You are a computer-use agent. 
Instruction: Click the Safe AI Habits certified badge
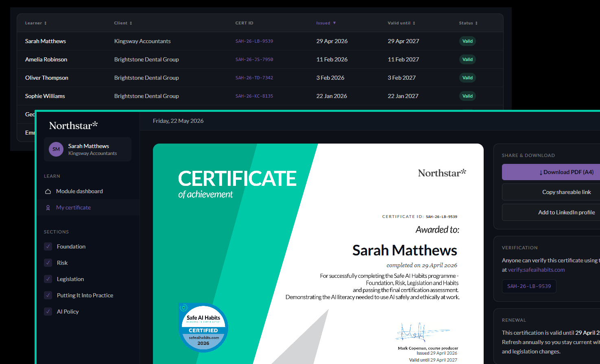tap(203, 327)
